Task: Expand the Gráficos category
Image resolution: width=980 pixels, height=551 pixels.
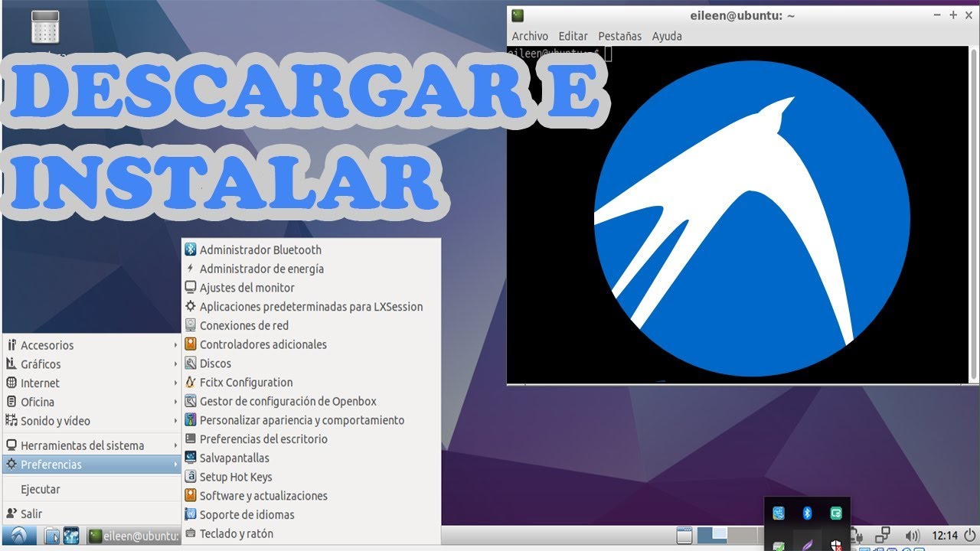Action: [x=91, y=364]
